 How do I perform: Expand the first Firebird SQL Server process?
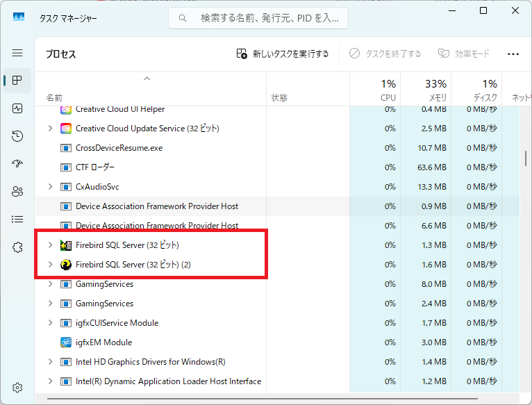coord(50,245)
